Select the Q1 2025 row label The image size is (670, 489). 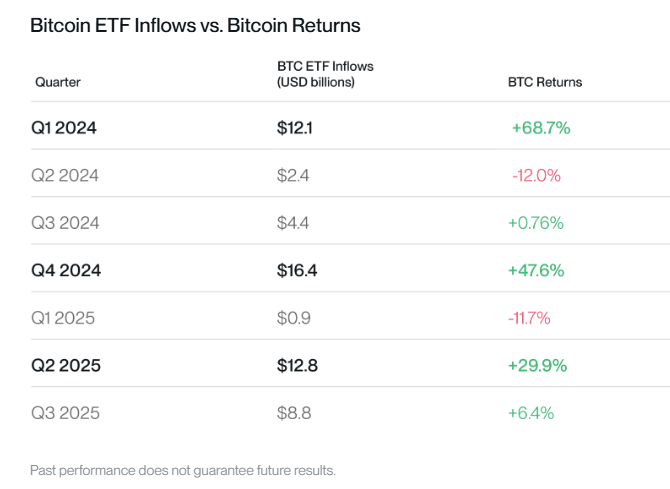[x=65, y=318]
